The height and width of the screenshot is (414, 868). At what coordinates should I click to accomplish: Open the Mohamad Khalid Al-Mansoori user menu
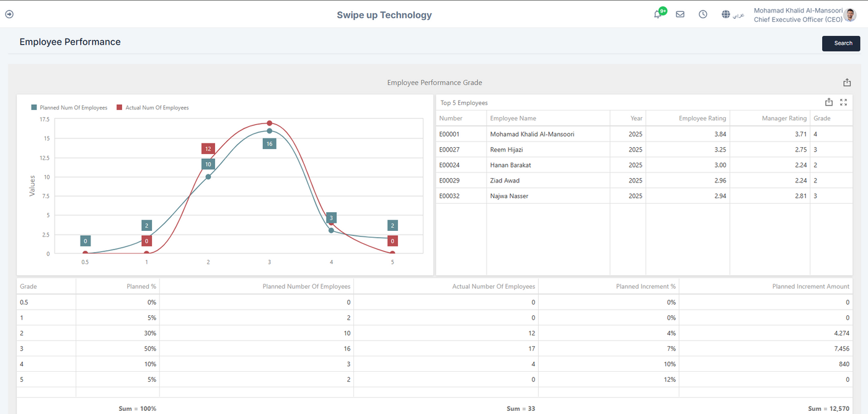tap(797, 11)
